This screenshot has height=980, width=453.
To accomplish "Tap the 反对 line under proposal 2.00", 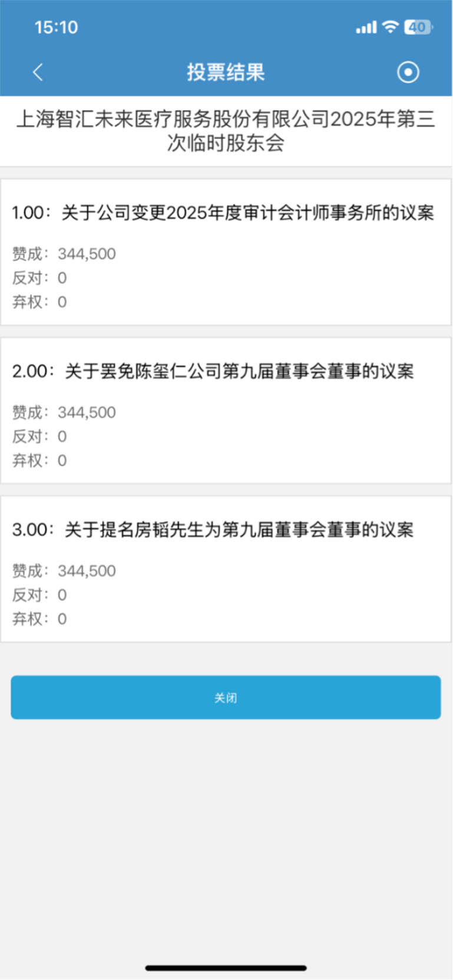I will click(39, 436).
